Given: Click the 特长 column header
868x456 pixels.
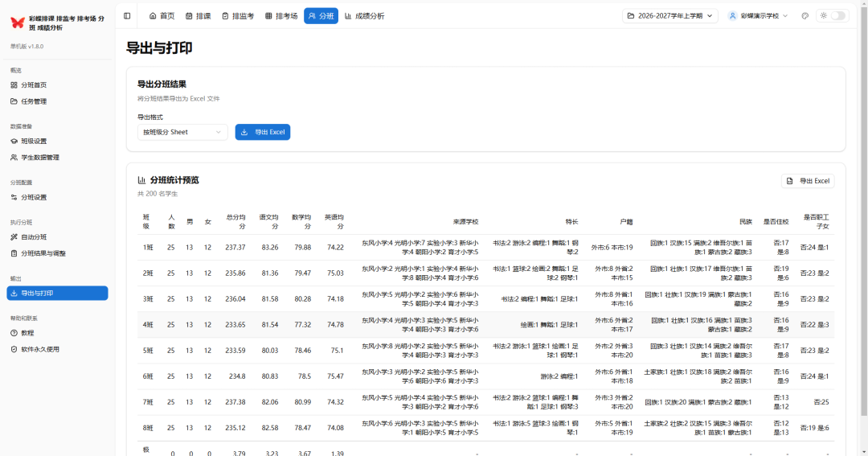Looking at the screenshot, I should (572, 222).
